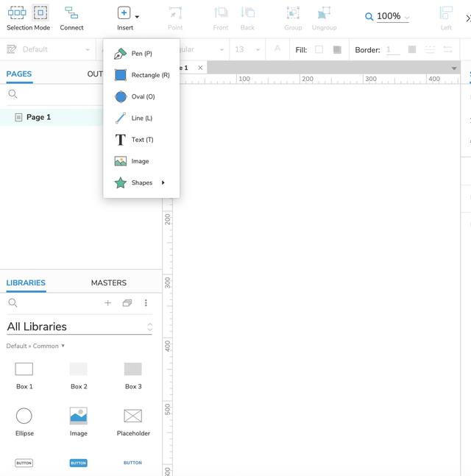Select the text link Button widget

[132, 463]
